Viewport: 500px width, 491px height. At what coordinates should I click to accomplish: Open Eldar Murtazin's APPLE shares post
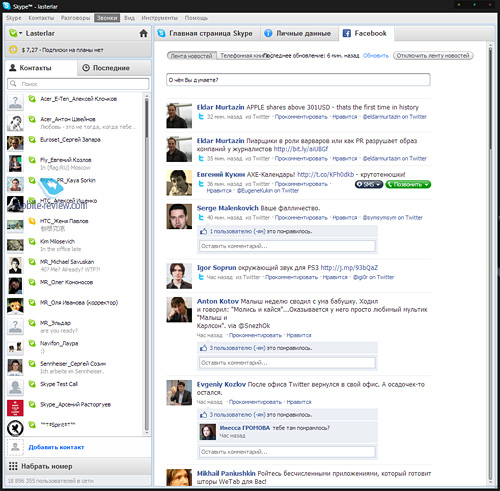[x=332, y=107]
